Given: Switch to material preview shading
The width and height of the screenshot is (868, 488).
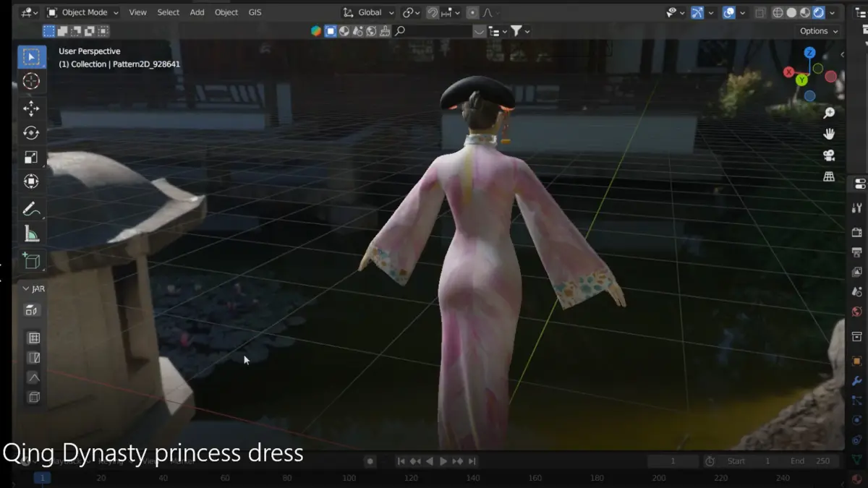Looking at the screenshot, I should 805,12.
